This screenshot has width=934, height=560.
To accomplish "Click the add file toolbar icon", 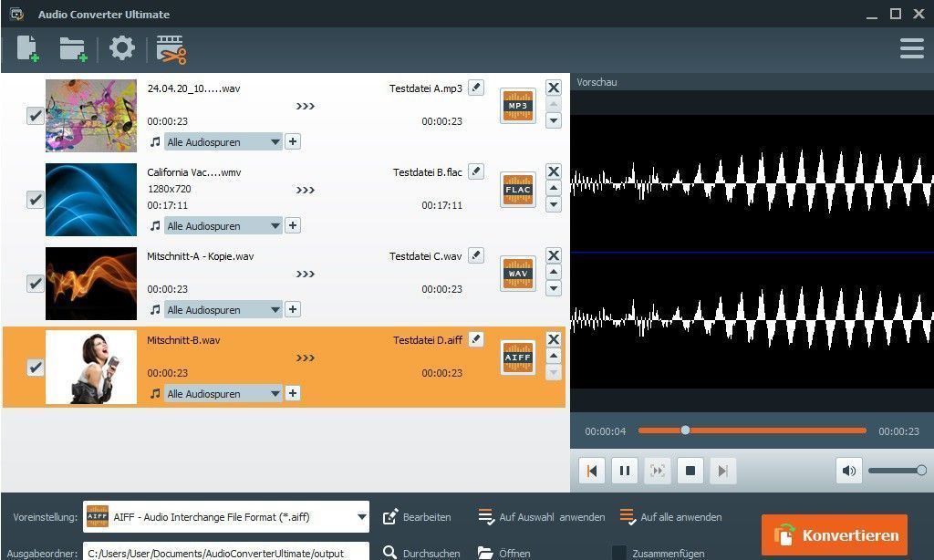I will 28,48.
